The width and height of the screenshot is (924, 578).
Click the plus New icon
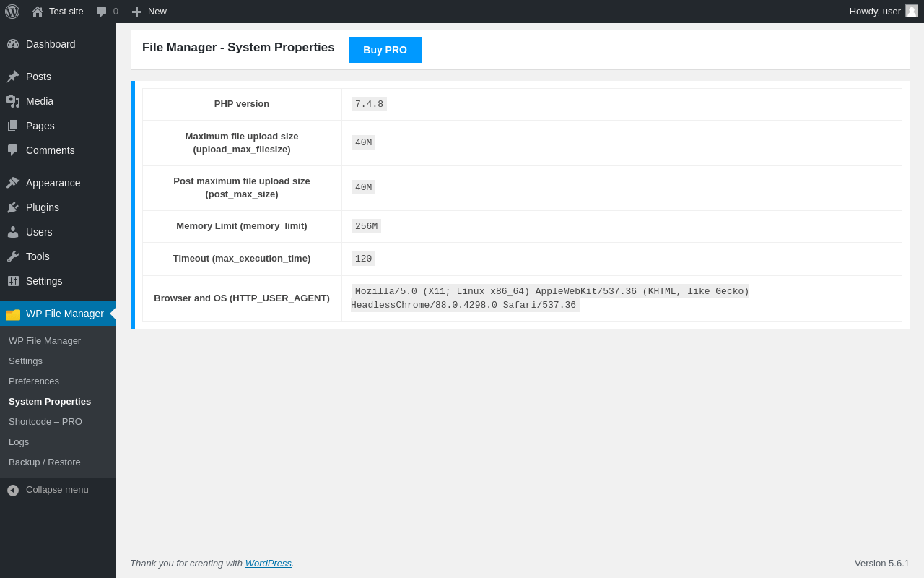[137, 12]
